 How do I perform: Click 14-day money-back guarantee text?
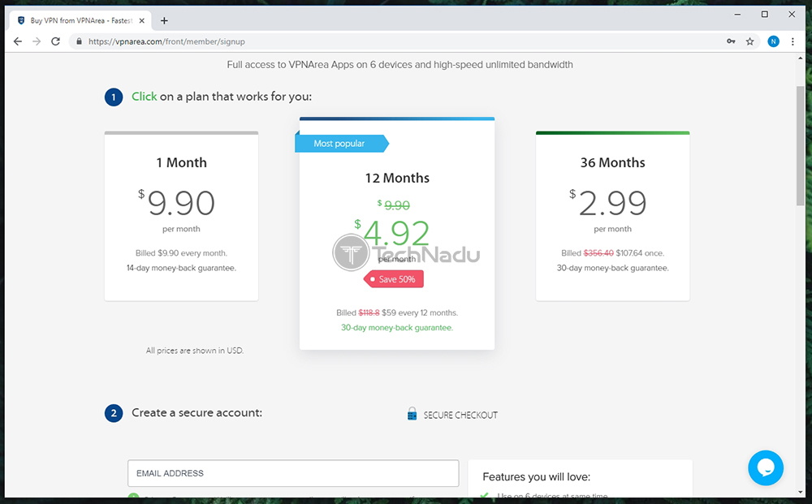pos(181,268)
